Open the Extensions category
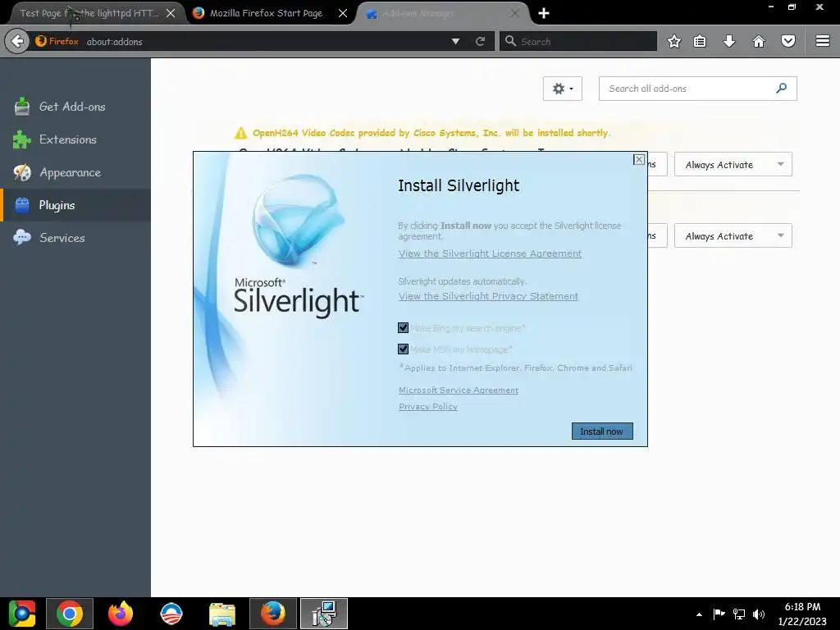This screenshot has width=840, height=630. click(x=75, y=139)
